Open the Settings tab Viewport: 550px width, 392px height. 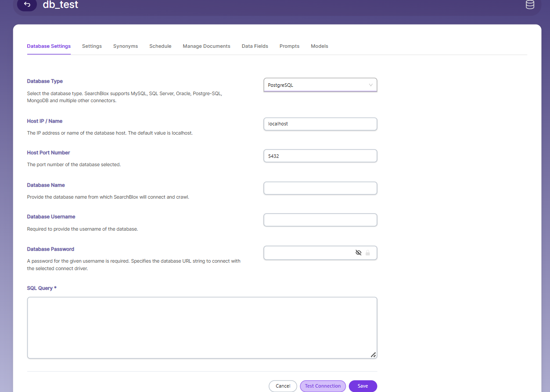click(92, 46)
